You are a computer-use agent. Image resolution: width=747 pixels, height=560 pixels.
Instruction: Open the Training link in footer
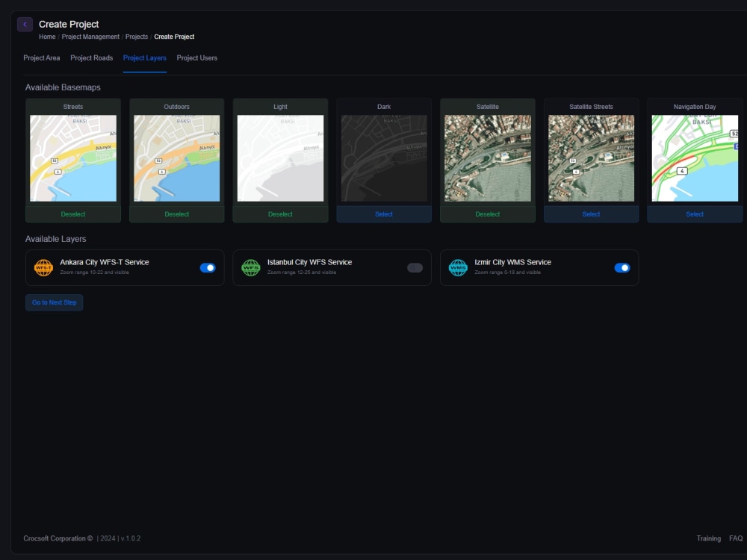[708, 538]
